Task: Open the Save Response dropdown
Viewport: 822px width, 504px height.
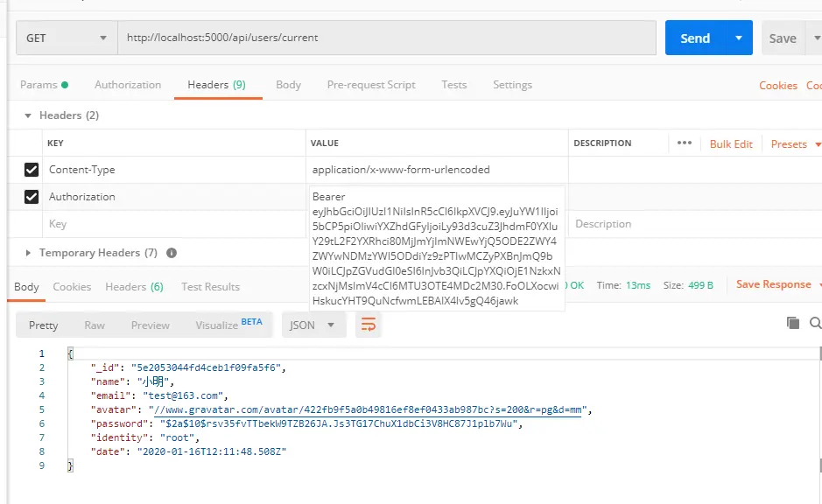Action: coord(778,284)
